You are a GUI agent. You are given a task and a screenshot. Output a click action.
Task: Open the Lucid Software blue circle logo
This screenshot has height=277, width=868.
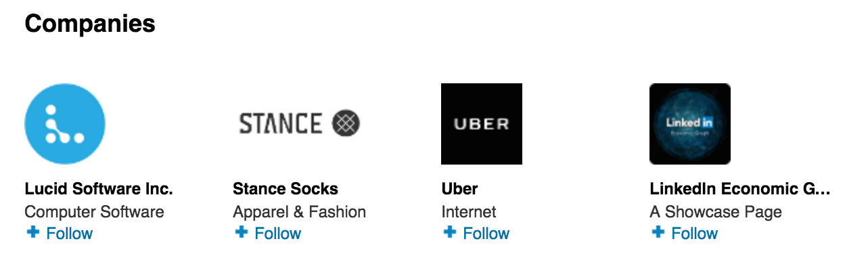coord(65,124)
